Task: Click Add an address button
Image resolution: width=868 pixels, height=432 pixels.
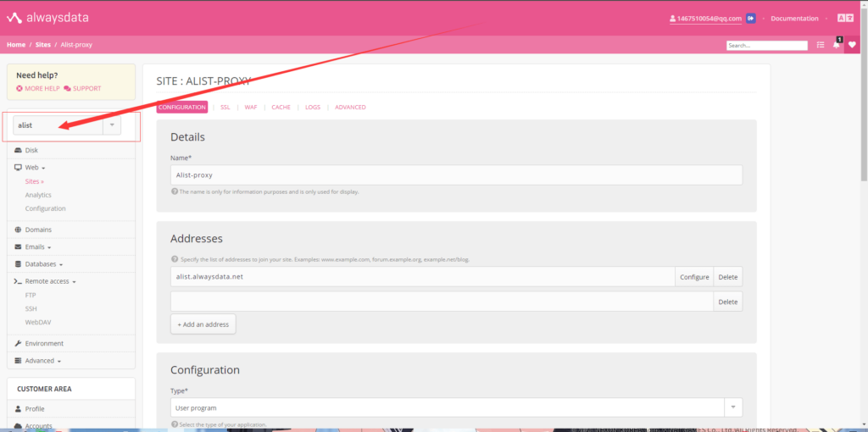Action: 203,324
